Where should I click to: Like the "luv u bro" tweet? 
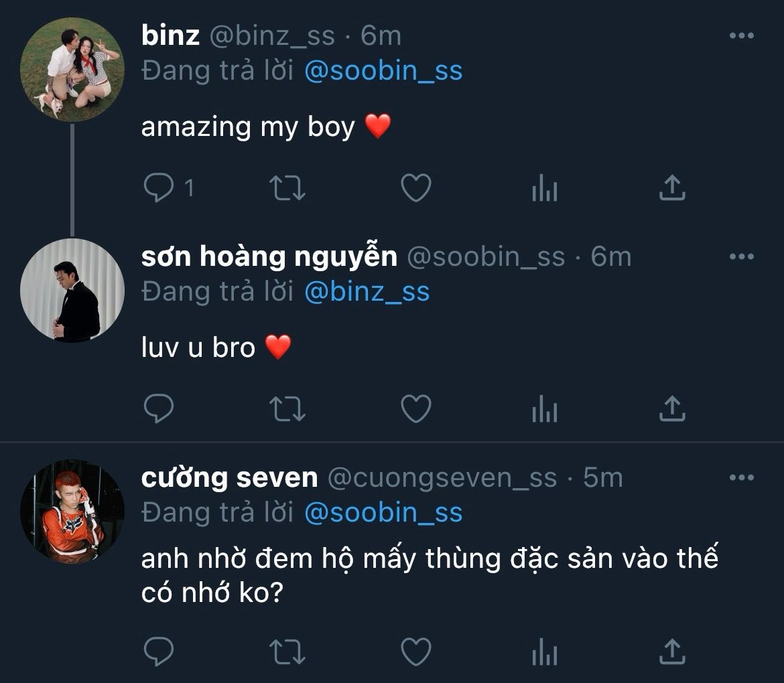[415, 408]
